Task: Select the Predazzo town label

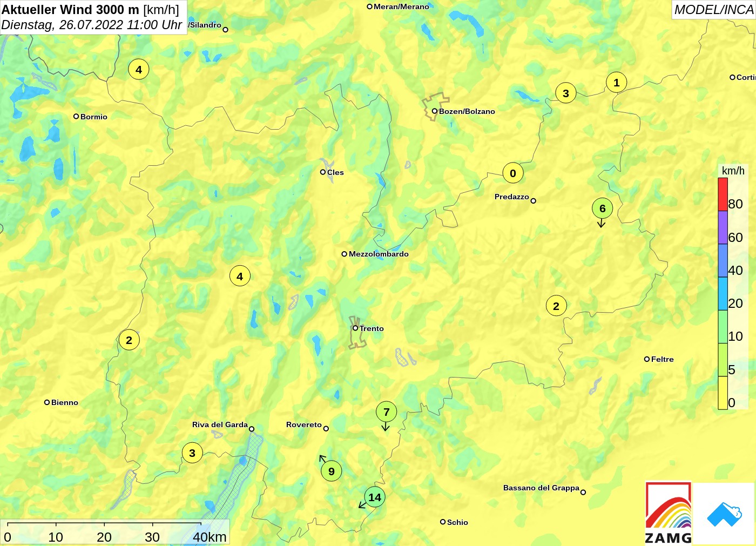Action: 512,197
